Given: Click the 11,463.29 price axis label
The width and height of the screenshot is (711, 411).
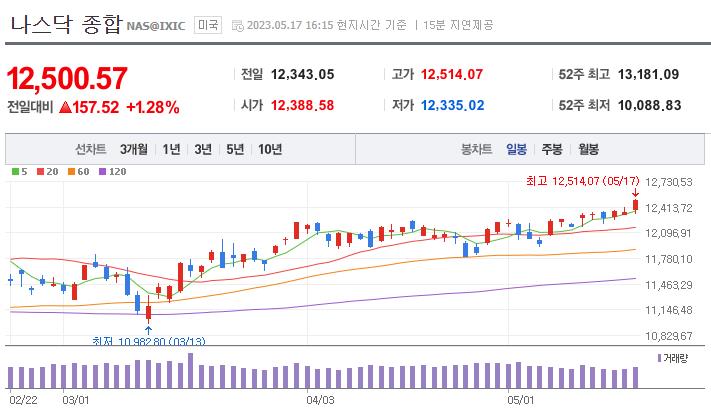Looking at the screenshot, I should coord(669,285).
